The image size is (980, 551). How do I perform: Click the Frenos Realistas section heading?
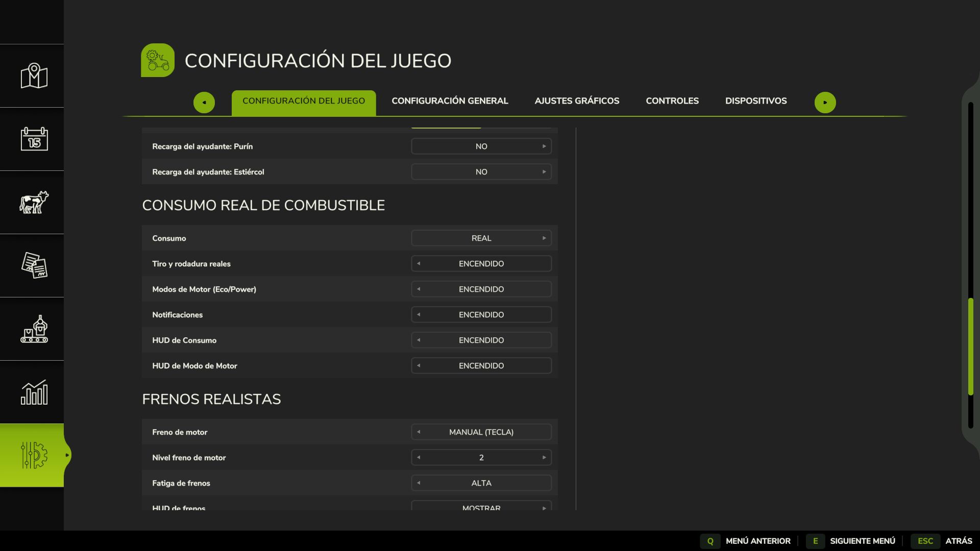pos(211,399)
